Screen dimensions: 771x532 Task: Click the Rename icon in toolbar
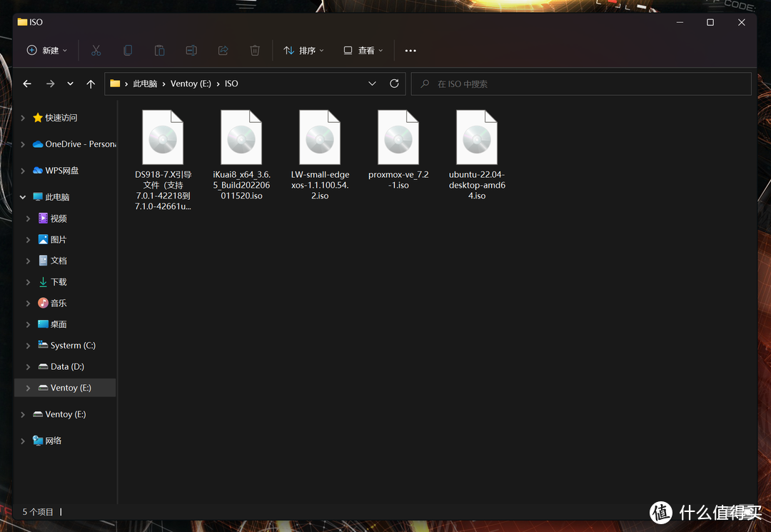click(x=191, y=51)
